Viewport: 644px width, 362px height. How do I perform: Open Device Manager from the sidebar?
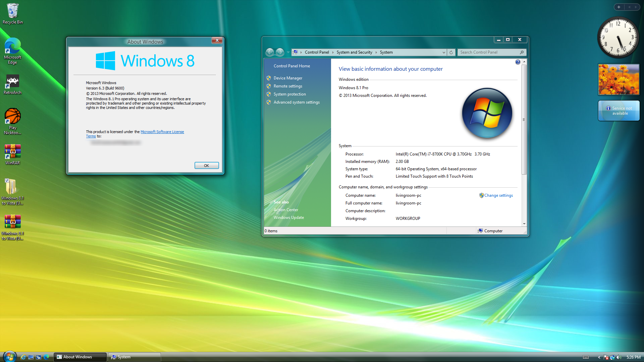click(287, 78)
